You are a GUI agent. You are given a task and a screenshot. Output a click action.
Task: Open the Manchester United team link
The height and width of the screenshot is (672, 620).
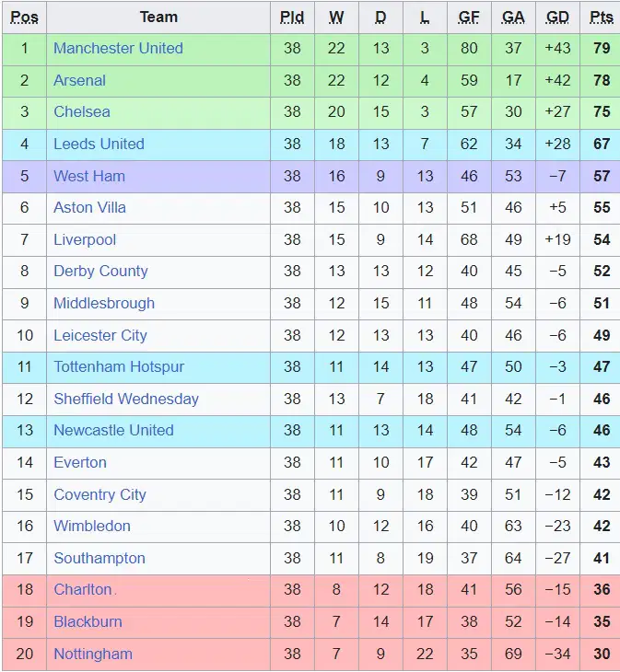point(118,48)
